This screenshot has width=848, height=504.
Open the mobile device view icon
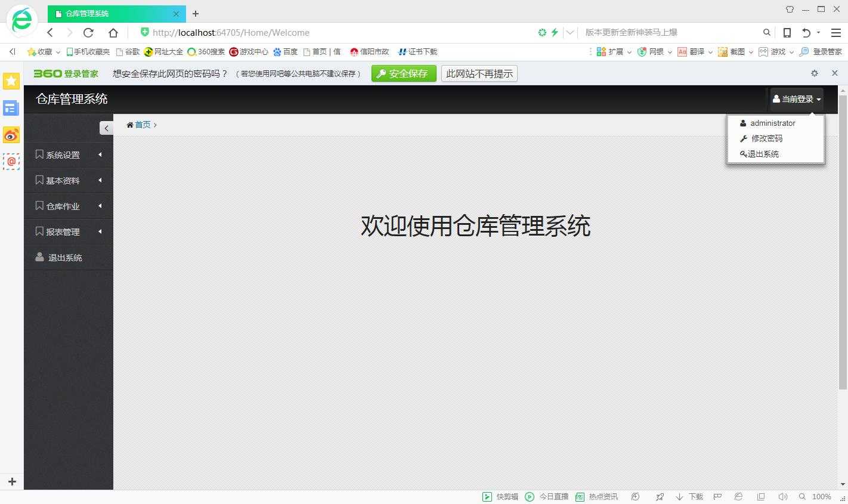(787, 32)
